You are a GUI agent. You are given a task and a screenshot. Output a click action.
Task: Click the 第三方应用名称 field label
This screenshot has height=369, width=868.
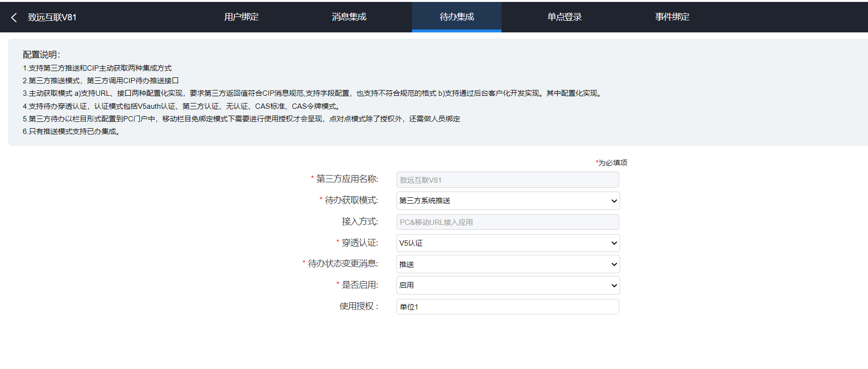coord(347,179)
